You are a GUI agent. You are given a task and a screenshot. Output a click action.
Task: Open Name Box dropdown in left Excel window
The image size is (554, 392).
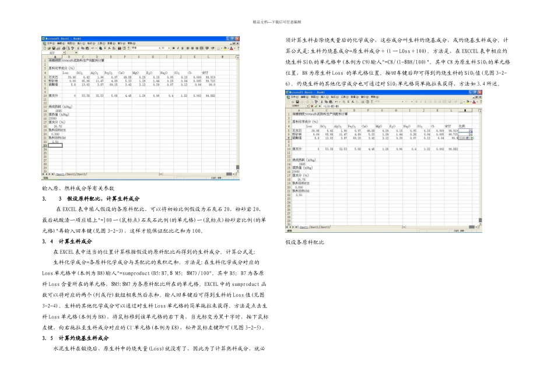(x=64, y=52)
